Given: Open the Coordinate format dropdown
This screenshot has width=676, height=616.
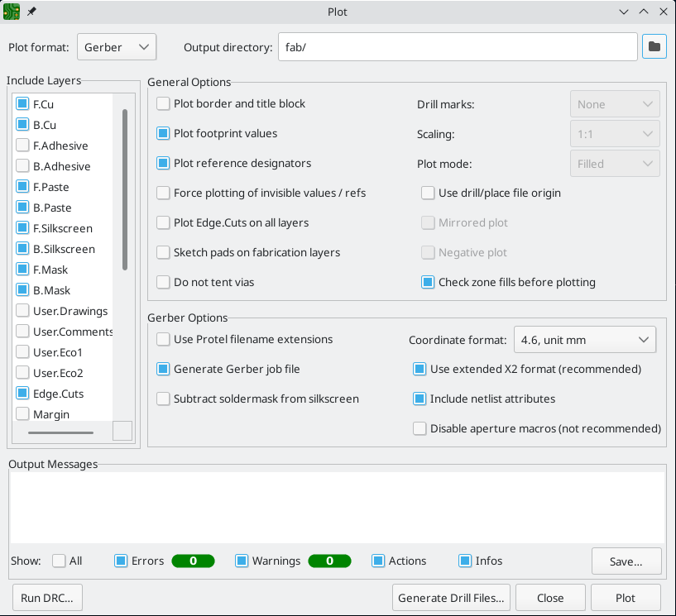Looking at the screenshot, I should click(x=584, y=339).
